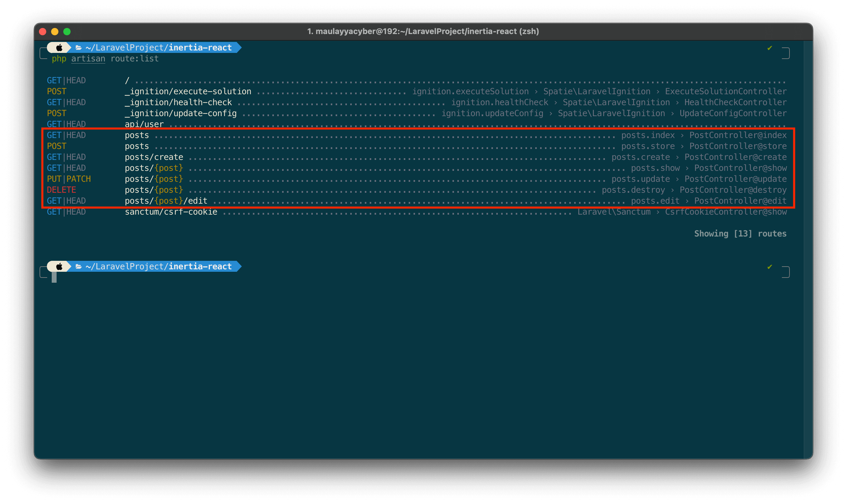Click the posts.index route name
Viewport: 847px width, 504px height.
click(648, 135)
